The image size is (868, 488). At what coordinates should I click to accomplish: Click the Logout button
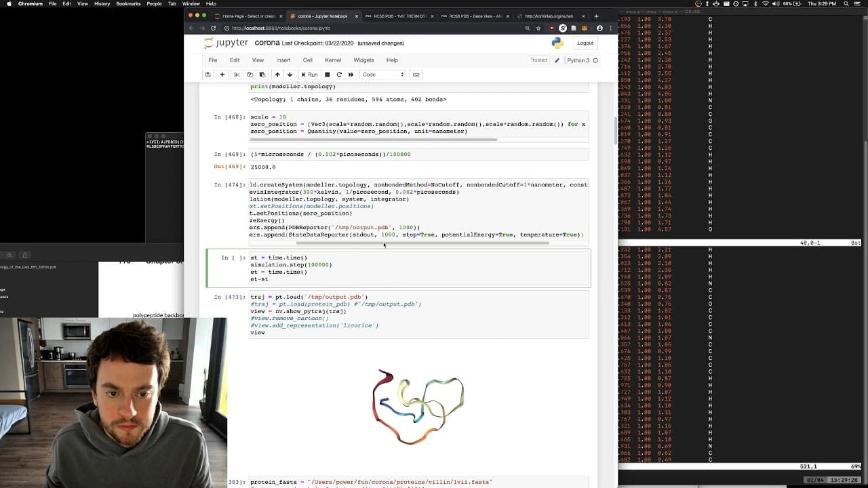coord(585,43)
